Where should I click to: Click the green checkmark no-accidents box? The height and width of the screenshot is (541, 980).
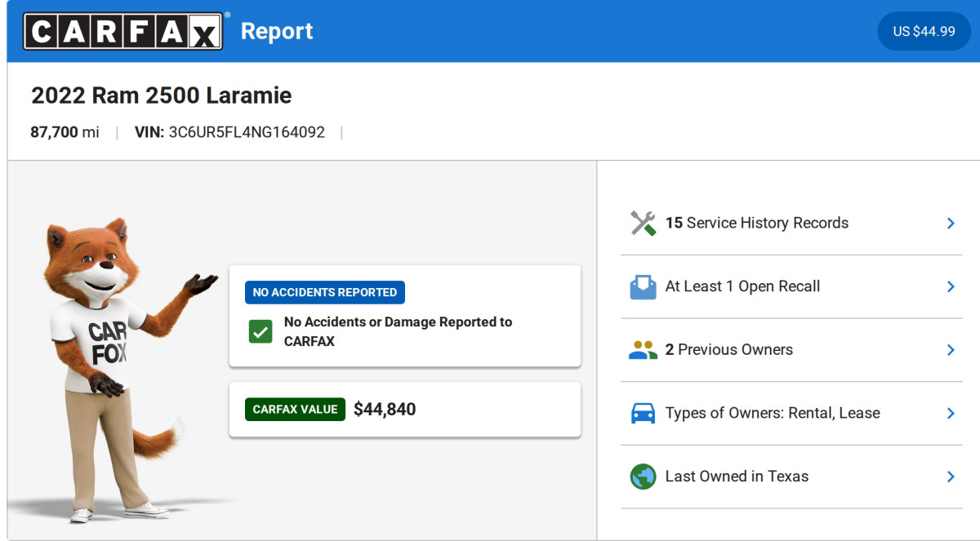261,332
